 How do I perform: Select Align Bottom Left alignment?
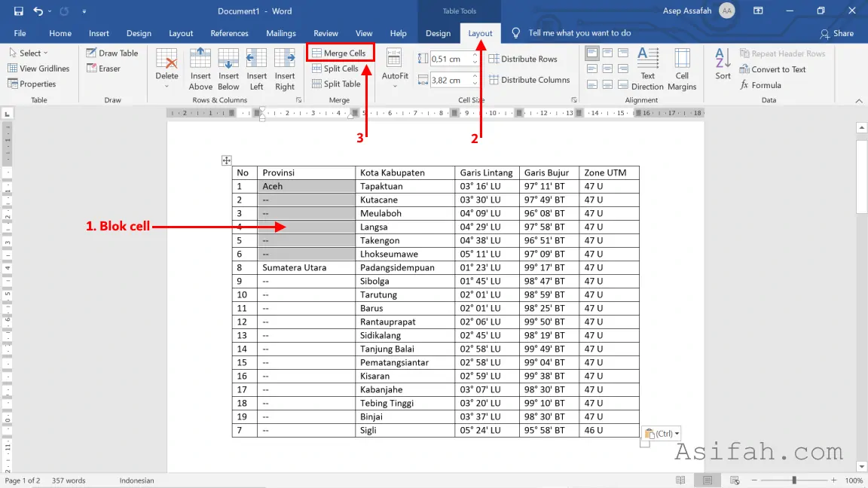591,84
